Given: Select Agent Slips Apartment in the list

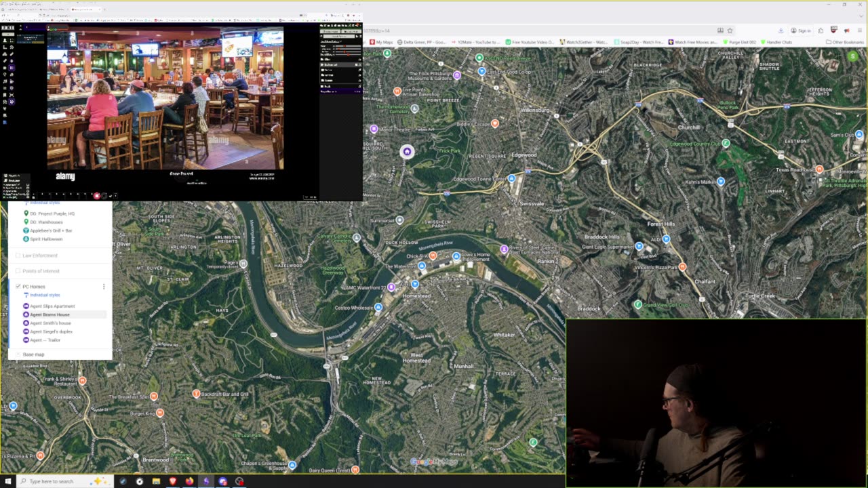Looking at the screenshot, I should coord(52,306).
